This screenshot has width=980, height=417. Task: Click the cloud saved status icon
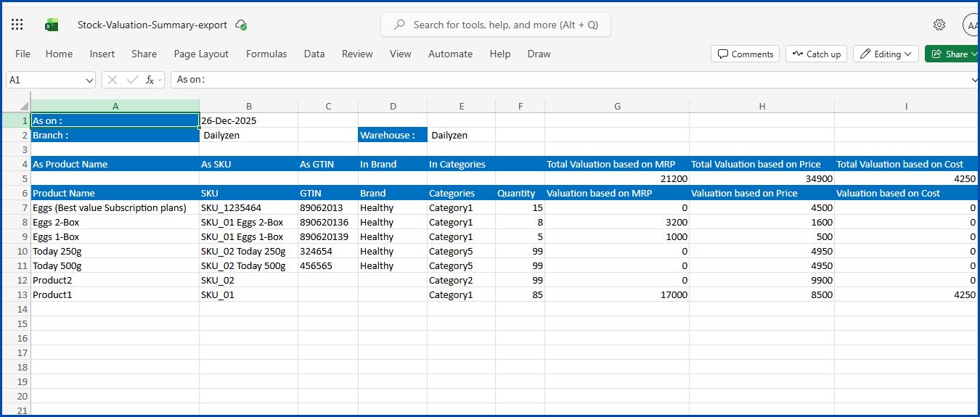[241, 25]
